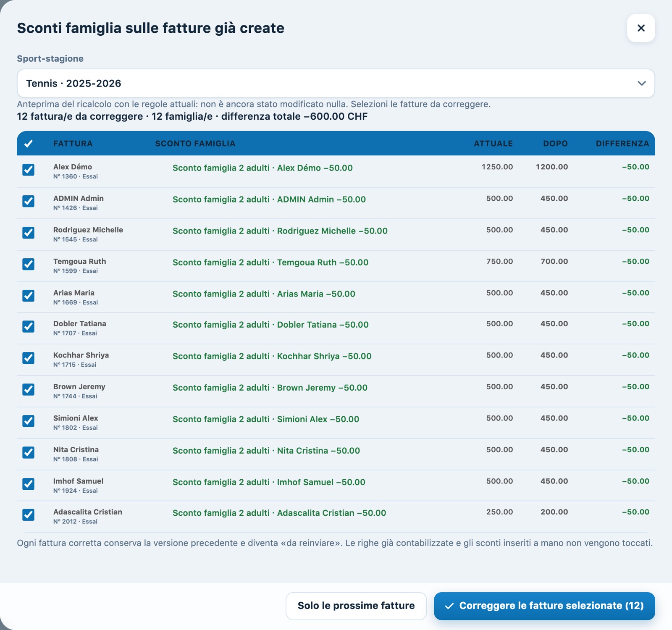Toggle checkbox for Dobler Tatiana
The image size is (672, 630).
click(x=29, y=326)
